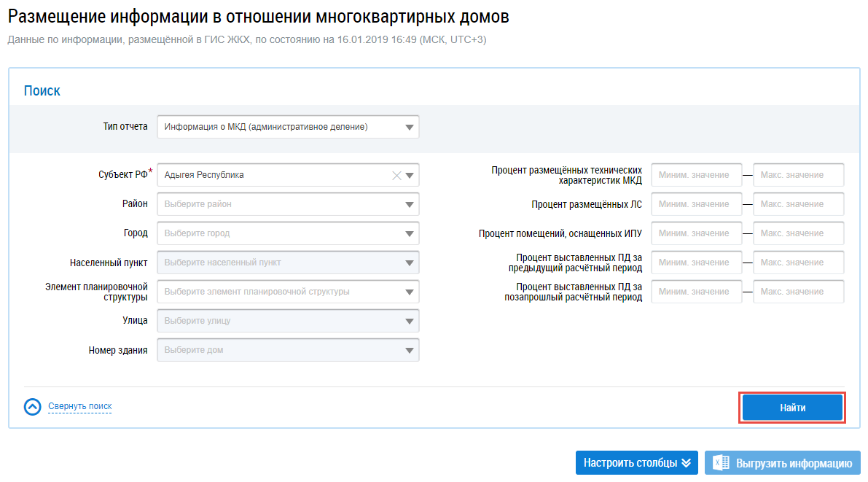Expand the Город selection dropdown
Screen dimensions: 868x482
[288, 233]
